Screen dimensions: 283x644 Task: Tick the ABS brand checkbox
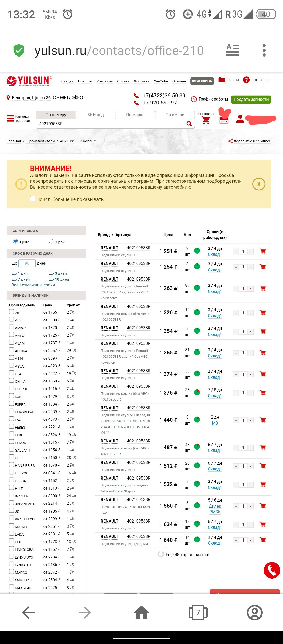pyautogui.click(x=12, y=319)
